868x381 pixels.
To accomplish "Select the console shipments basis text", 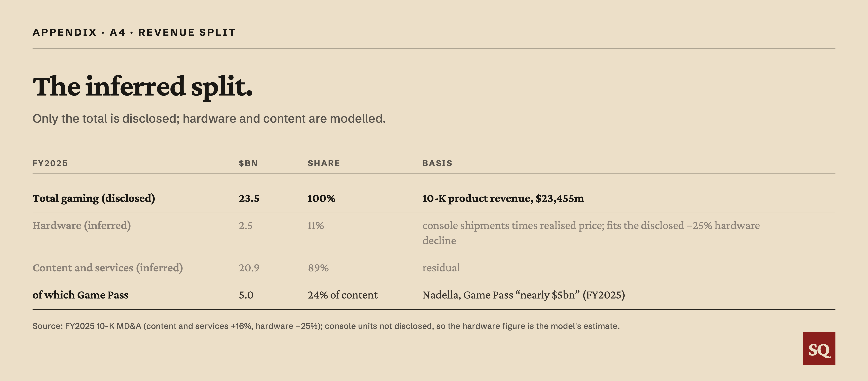I will coord(591,233).
